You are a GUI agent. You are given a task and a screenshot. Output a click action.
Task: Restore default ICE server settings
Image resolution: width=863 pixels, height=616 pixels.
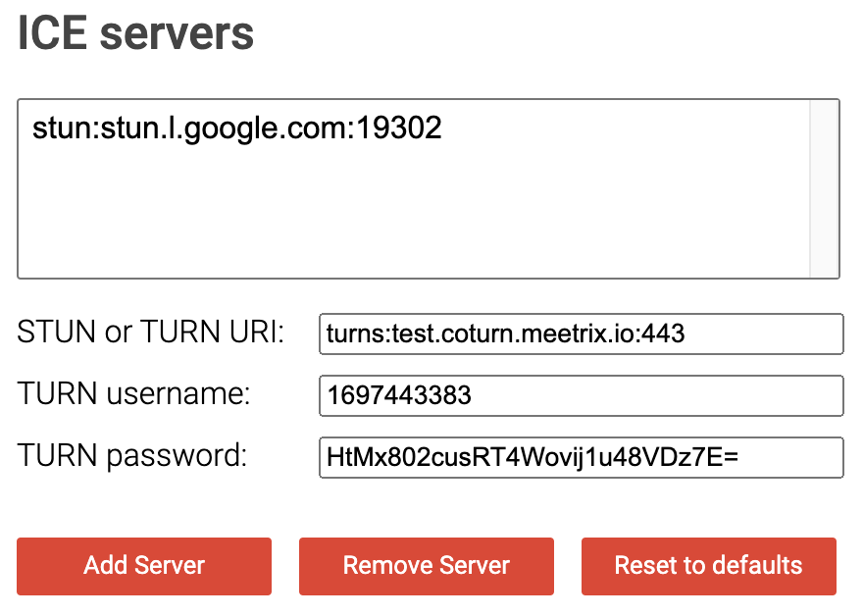tap(708, 566)
